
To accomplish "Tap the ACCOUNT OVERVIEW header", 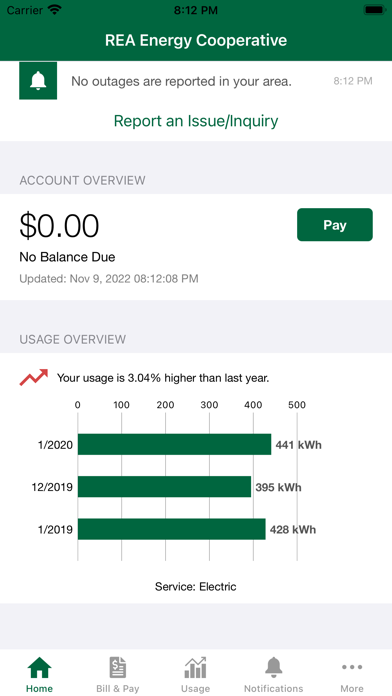I will point(82,181).
